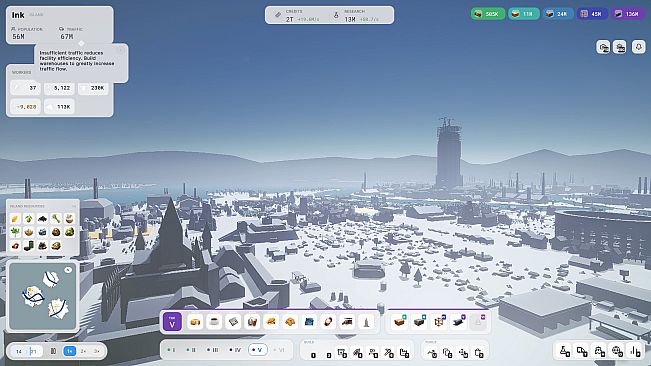Select the skyscraper tower building icon
651x366 pixels.
click(366, 322)
